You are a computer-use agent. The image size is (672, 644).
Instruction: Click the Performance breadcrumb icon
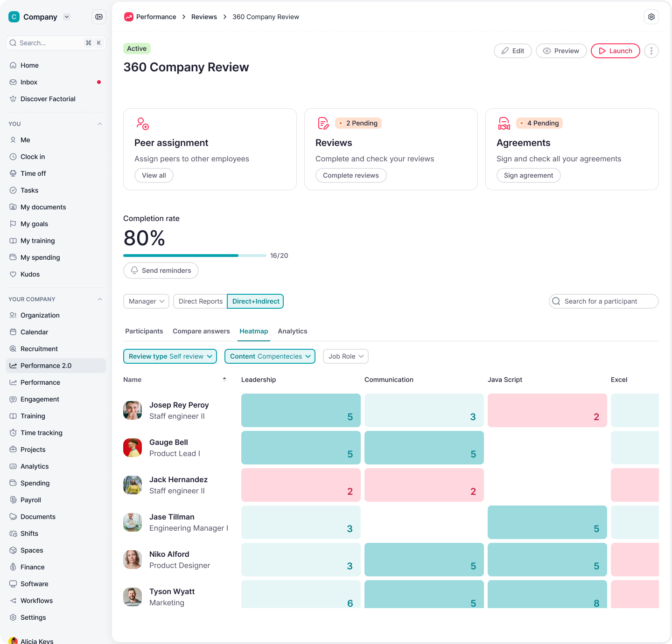point(128,17)
